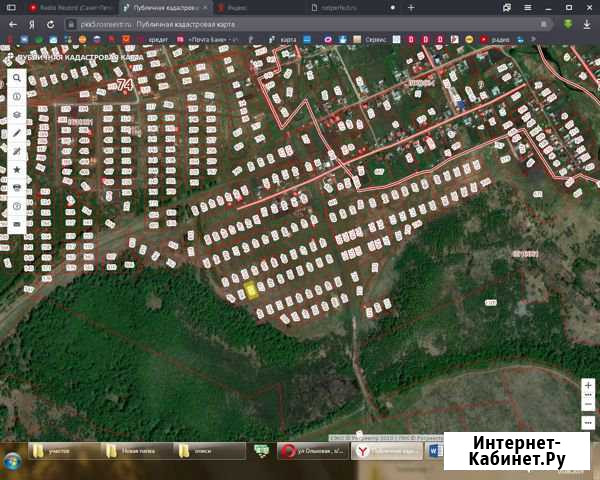Open the карта bookmark

point(283,39)
